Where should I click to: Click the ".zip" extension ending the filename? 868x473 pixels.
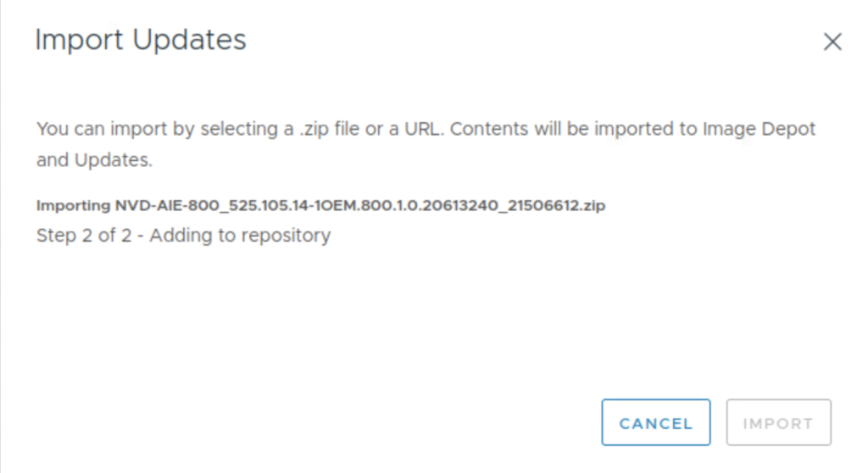click(x=592, y=206)
